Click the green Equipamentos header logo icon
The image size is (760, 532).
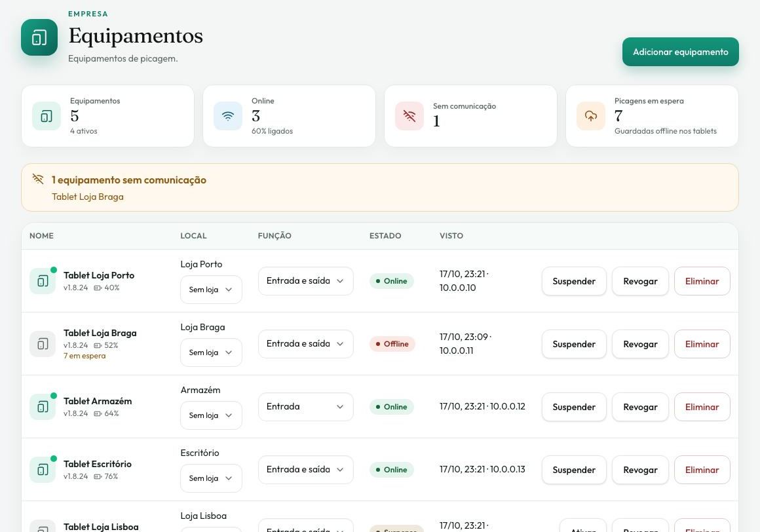[39, 37]
